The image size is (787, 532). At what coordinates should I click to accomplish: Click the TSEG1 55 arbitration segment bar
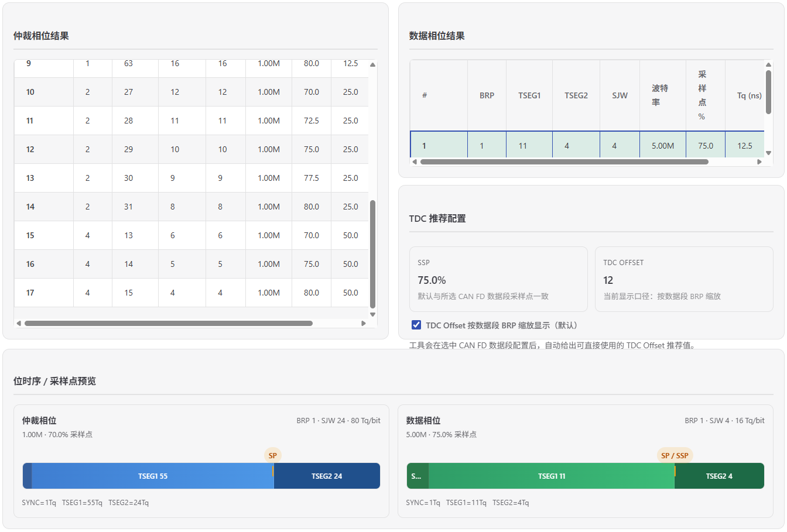coord(152,476)
